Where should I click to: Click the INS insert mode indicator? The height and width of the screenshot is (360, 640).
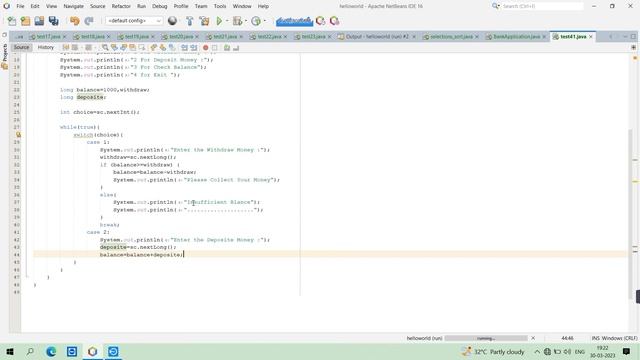(595, 338)
